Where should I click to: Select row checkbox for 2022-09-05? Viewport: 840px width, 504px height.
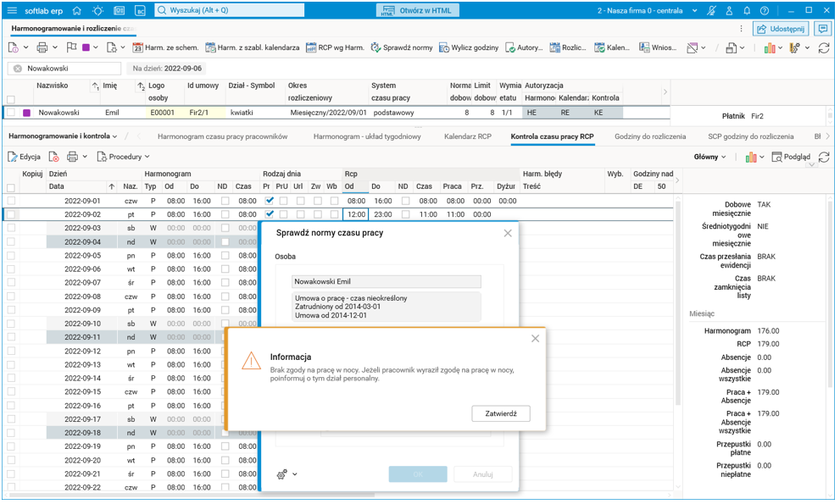11,256
